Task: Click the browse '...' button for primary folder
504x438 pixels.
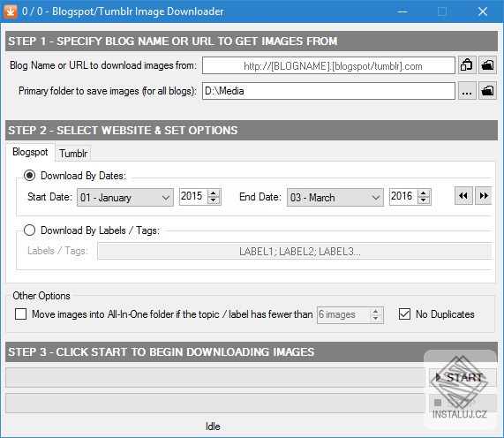Action: (467, 91)
